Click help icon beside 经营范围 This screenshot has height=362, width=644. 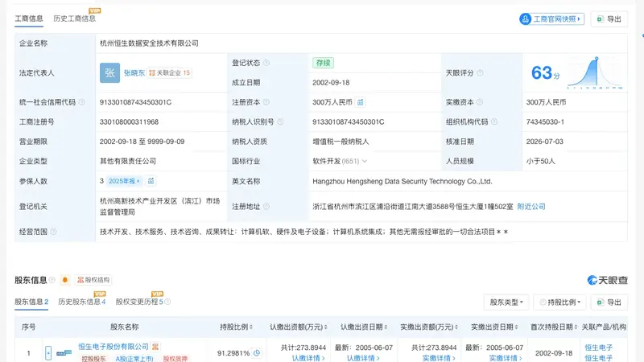tap(53, 232)
